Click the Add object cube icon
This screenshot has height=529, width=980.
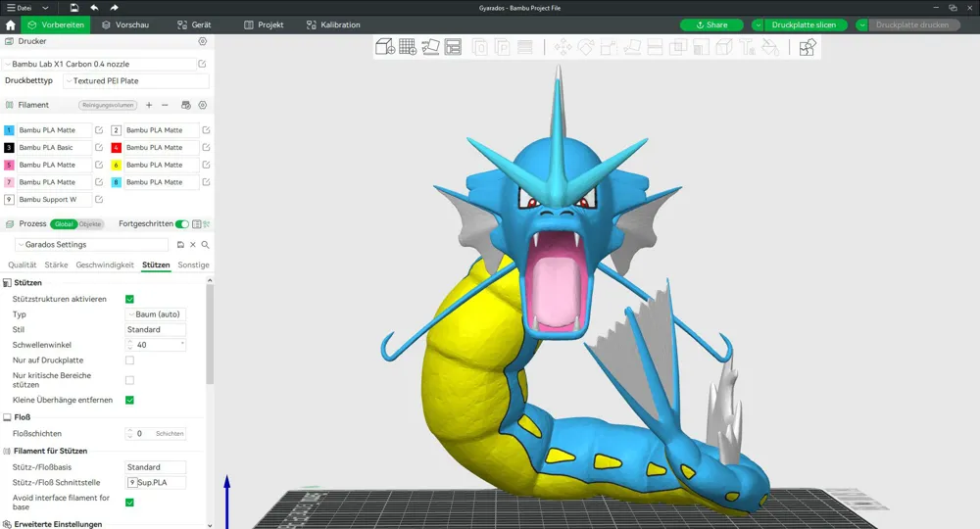click(x=385, y=47)
